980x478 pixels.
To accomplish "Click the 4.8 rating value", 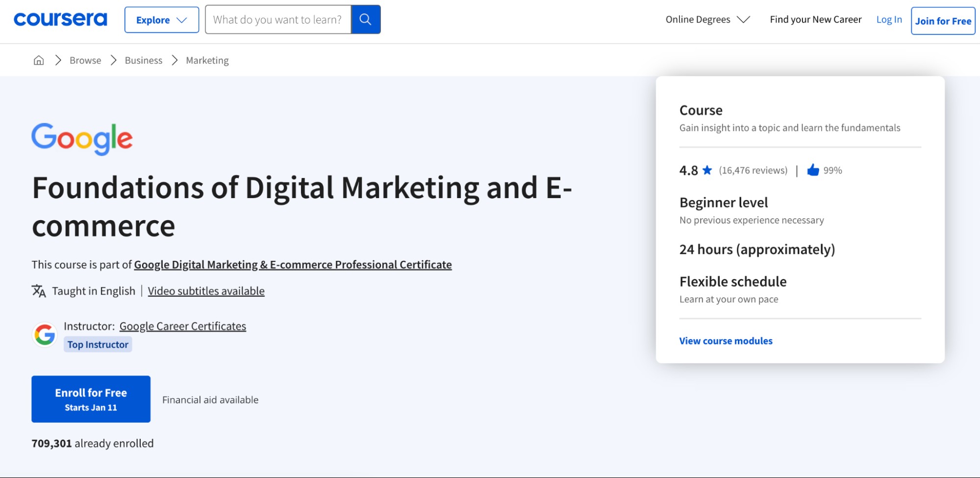I will tap(688, 170).
